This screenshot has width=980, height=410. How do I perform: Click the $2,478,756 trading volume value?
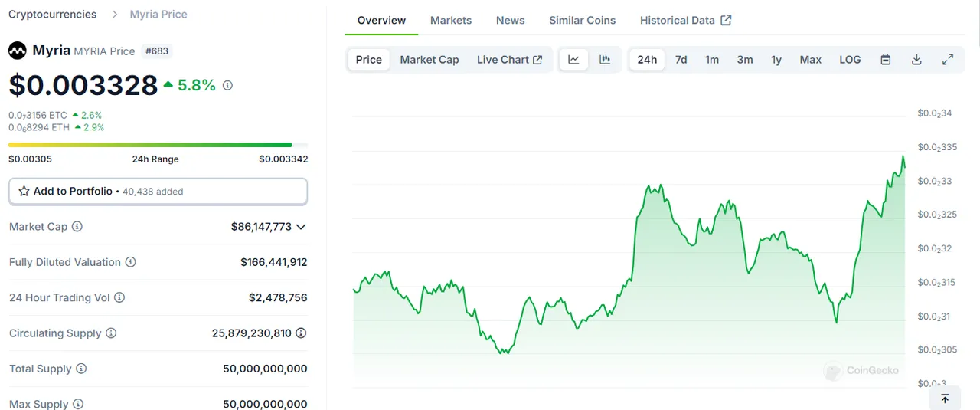[278, 297]
